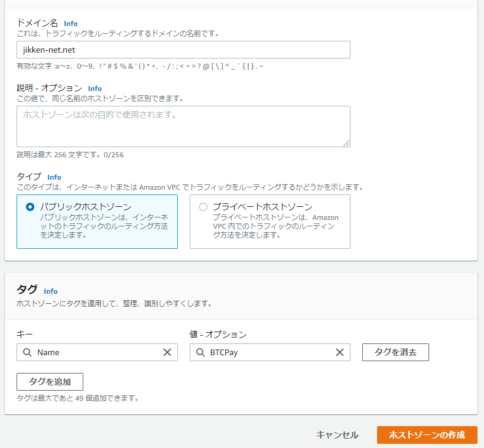Image resolution: width=484 pixels, height=448 pixels.
Task: Click the private hosted zone description text
Action: tap(275, 226)
